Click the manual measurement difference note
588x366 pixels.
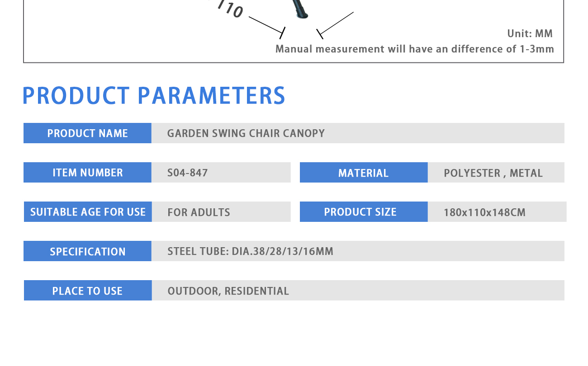pos(415,49)
